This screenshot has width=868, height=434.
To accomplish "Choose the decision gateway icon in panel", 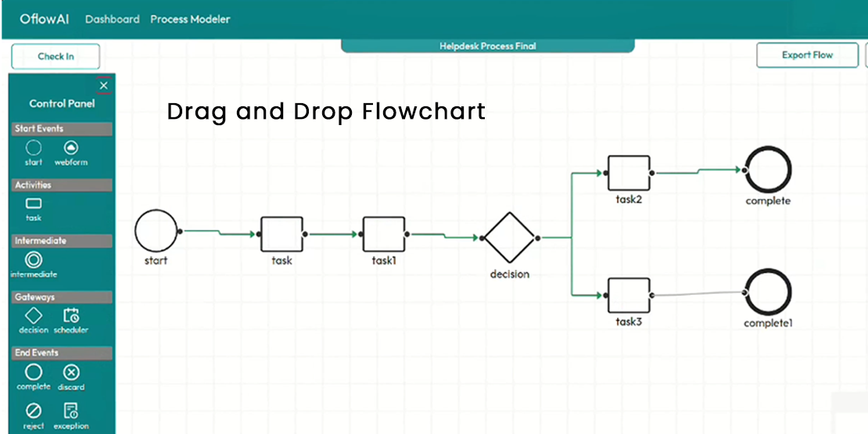I will pyautogui.click(x=34, y=316).
